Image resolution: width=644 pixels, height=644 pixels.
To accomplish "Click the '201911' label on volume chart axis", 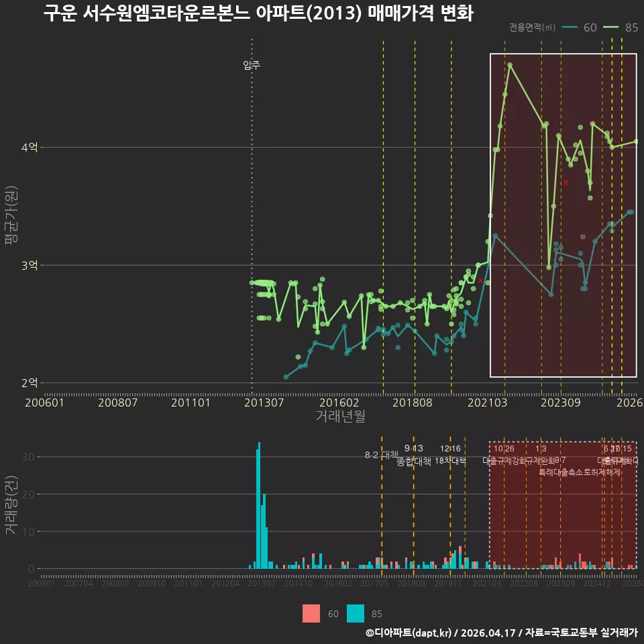I will (448, 583).
